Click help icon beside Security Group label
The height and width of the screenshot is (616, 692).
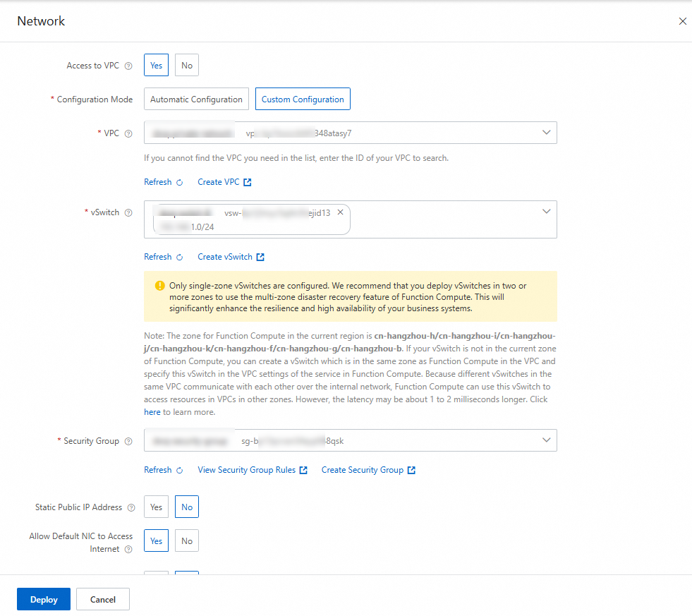(x=128, y=441)
